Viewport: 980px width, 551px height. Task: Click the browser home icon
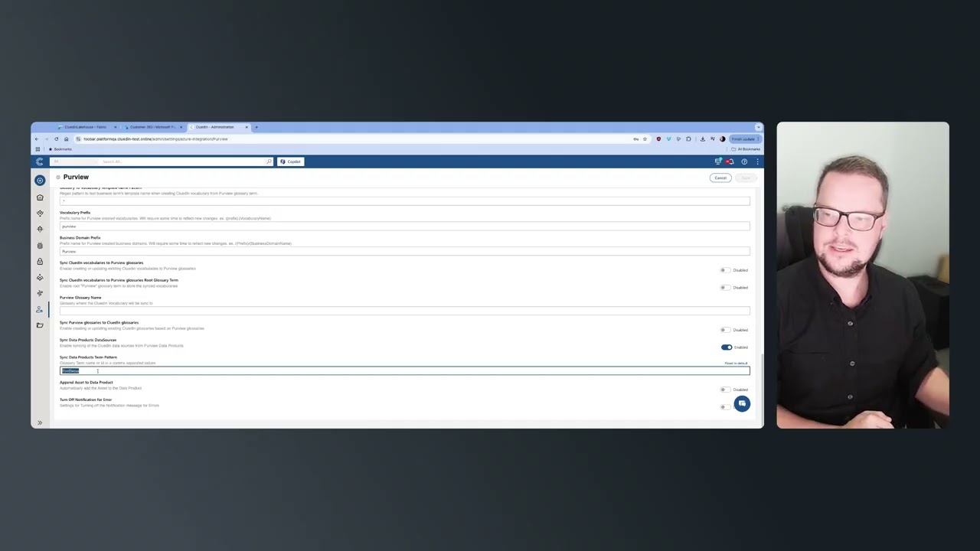pyautogui.click(x=66, y=139)
